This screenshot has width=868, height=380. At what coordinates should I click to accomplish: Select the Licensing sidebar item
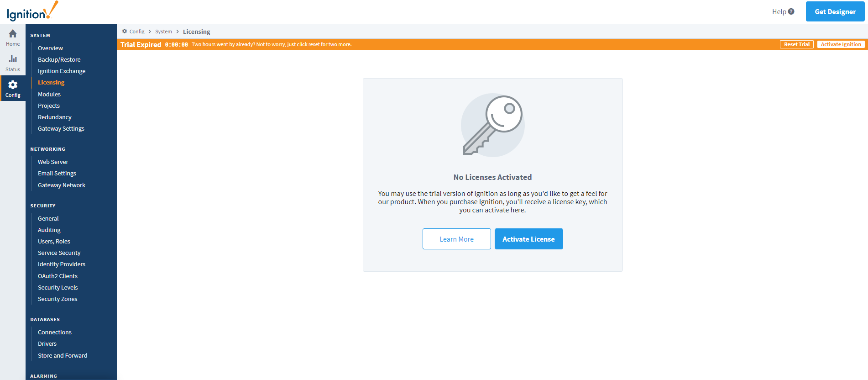pos(51,82)
